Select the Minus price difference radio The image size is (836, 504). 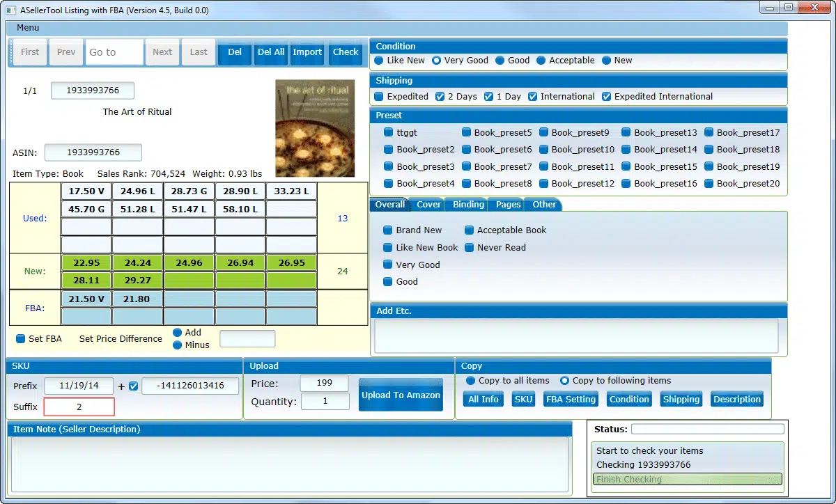pos(178,345)
